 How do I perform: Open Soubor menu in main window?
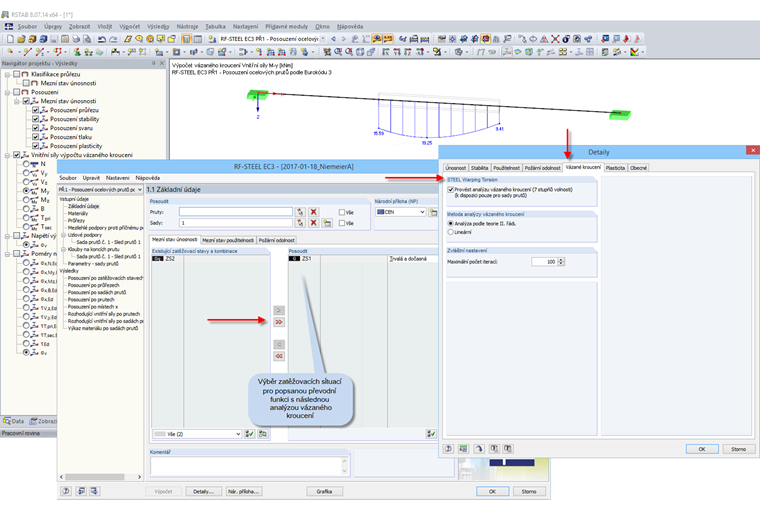point(27,27)
